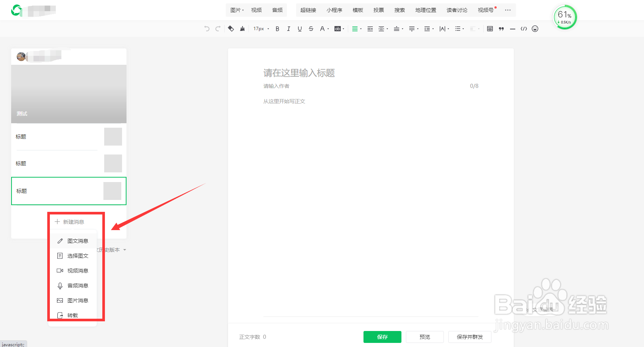Click the horizontal line insert icon
644x347 pixels.
(x=513, y=29)
